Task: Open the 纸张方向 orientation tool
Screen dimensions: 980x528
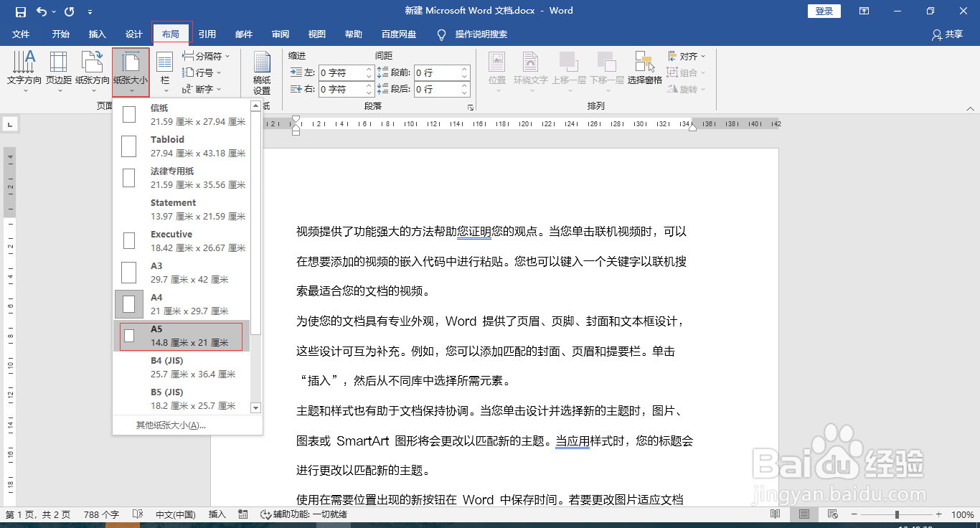Action: pyautogui.click(x=93, y=72)
